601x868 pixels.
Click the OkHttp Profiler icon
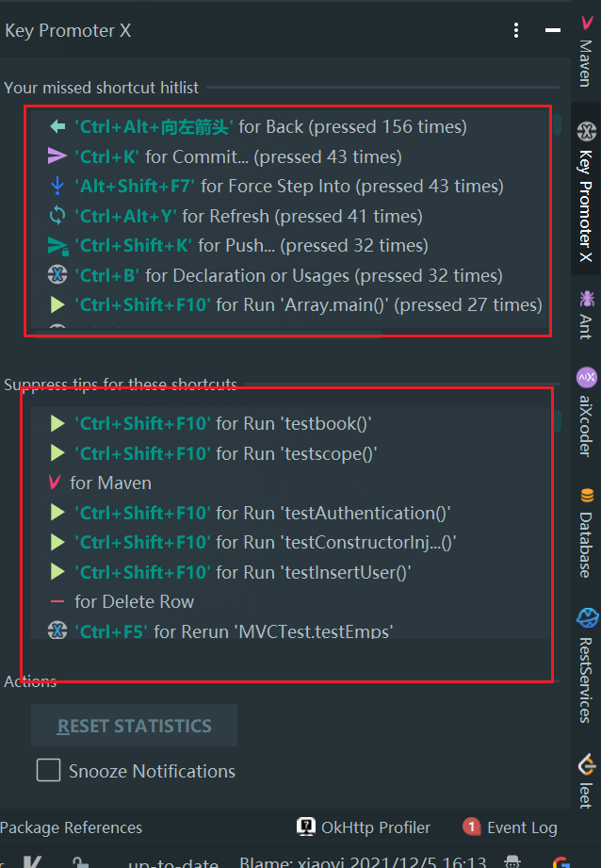[x=305, y=827]
